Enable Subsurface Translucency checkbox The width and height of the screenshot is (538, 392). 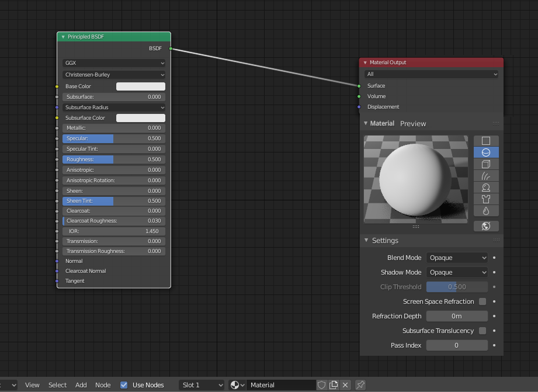click(x=483, y=331)
